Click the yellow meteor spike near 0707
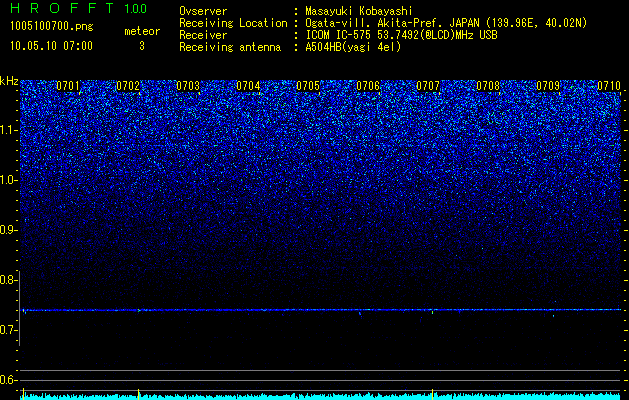629x400 pixels. [x=432, y=394]
